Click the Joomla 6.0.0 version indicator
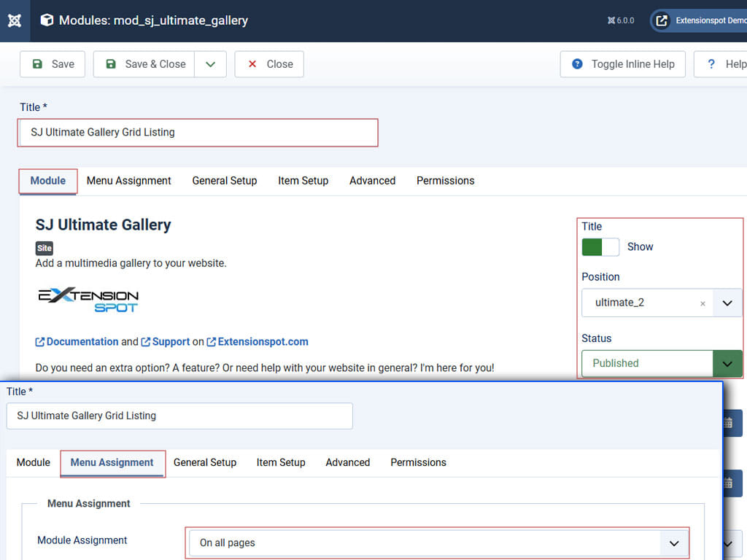 (x=621, y=20)
